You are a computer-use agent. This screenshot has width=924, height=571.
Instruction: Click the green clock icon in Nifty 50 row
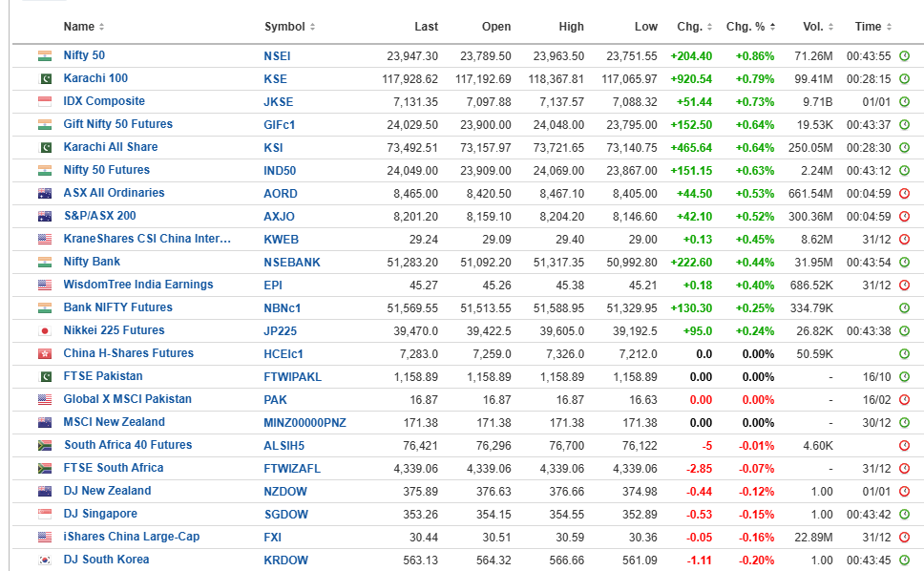(905, 56)
